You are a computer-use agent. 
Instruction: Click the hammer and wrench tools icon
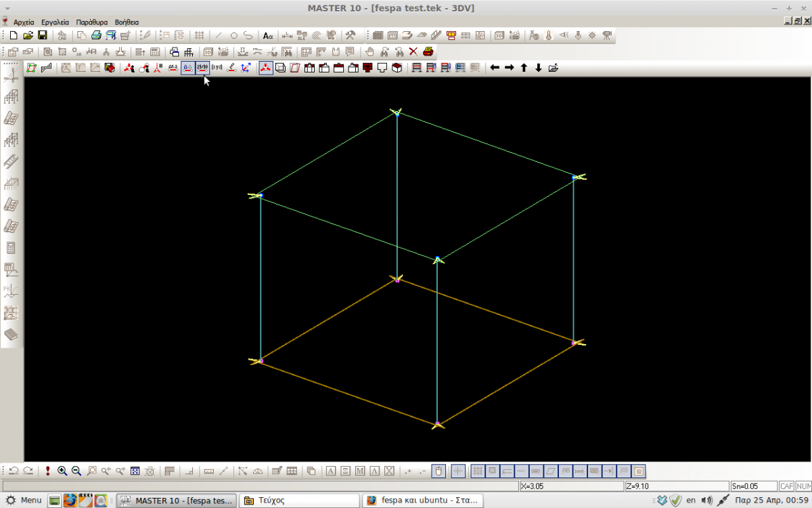(x=351, y=35)
